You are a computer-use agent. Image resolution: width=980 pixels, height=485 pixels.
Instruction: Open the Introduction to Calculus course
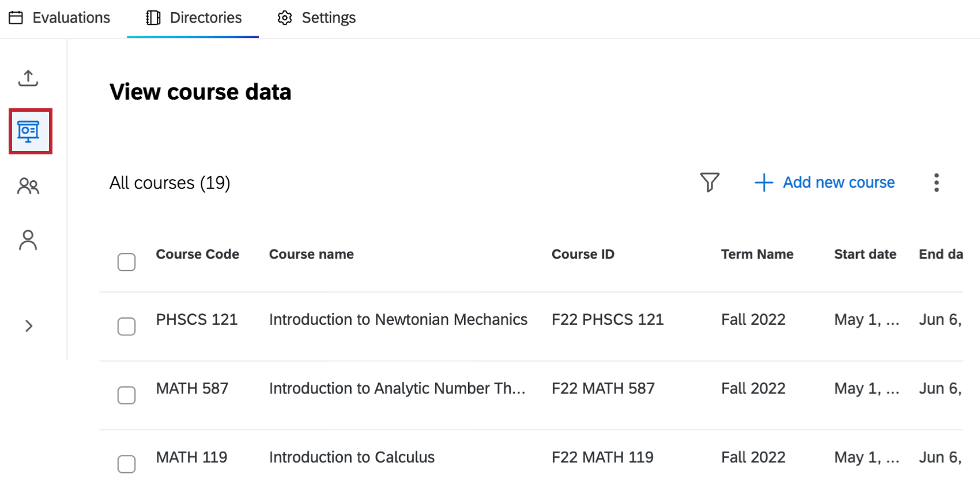click(x=351, y=457)
